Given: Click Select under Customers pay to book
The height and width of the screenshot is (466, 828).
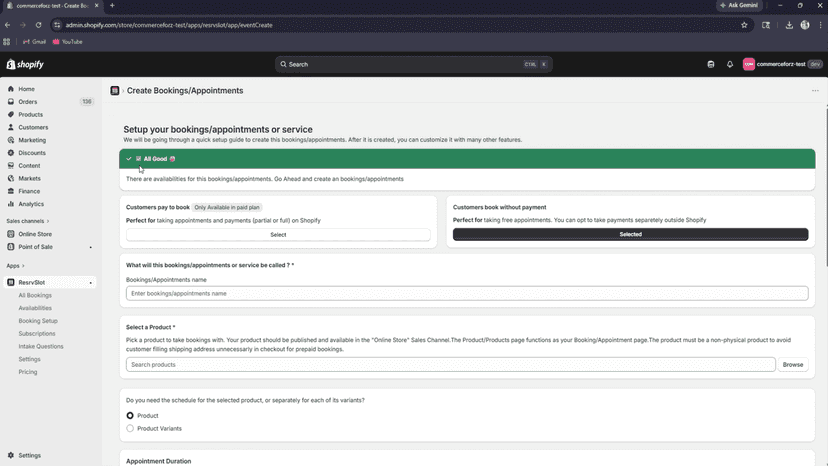Looking at the screenshot, I should pos(278,235).
